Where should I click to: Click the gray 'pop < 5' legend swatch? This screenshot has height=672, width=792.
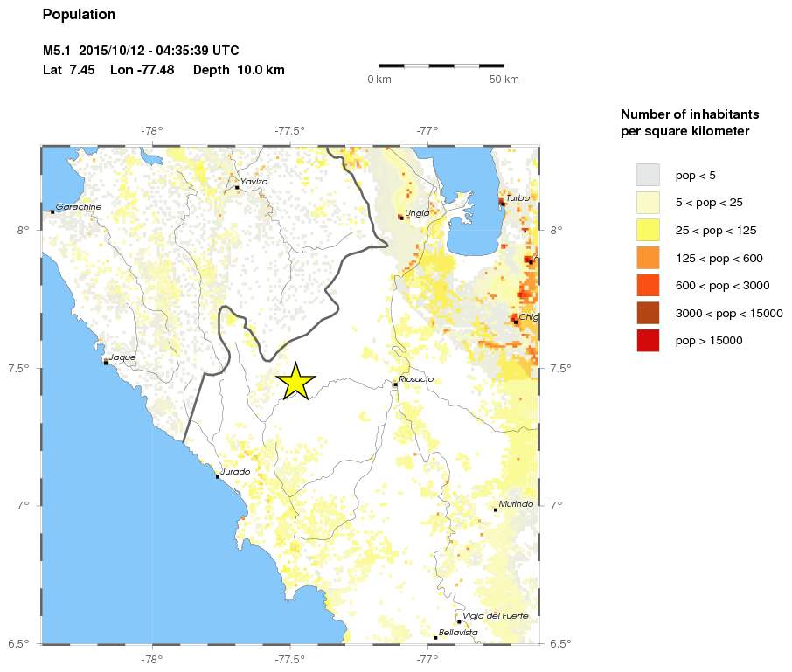coord(648,175)
